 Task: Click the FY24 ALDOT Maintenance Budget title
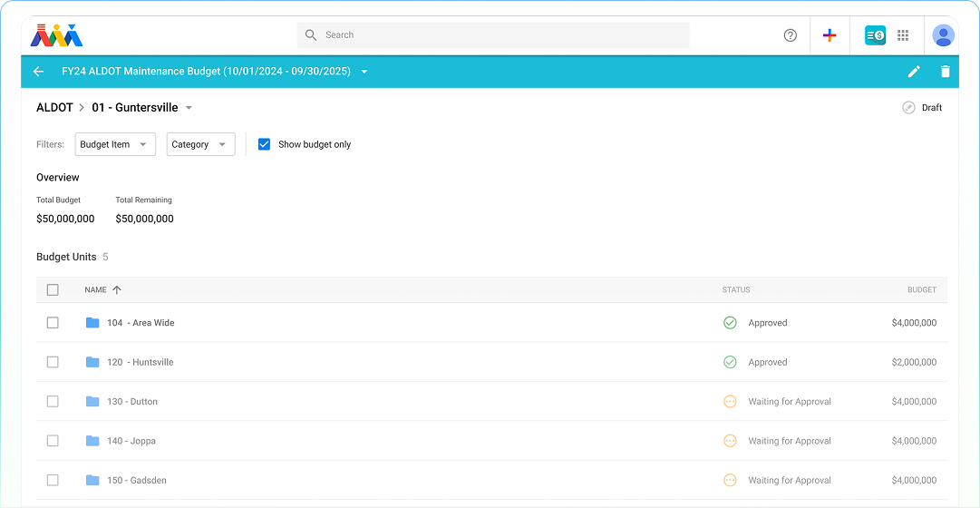206,72
